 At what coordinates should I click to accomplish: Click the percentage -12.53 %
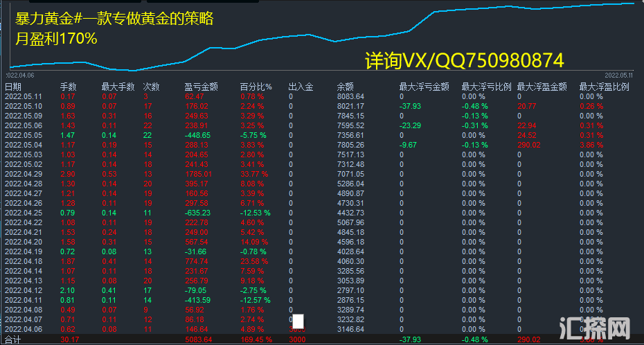[256, 213]
